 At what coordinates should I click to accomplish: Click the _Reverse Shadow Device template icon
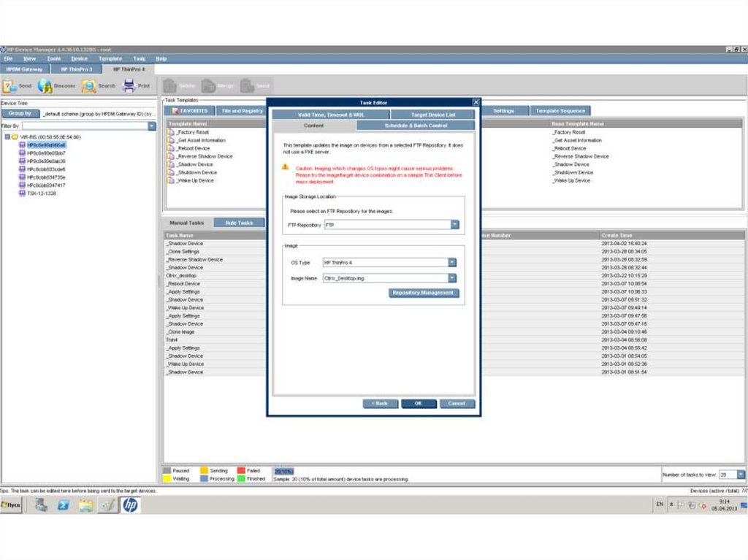click(170, 156)
